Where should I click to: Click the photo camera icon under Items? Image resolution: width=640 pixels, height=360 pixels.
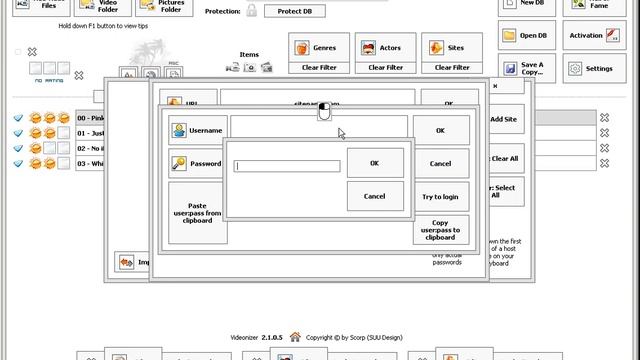250,67
